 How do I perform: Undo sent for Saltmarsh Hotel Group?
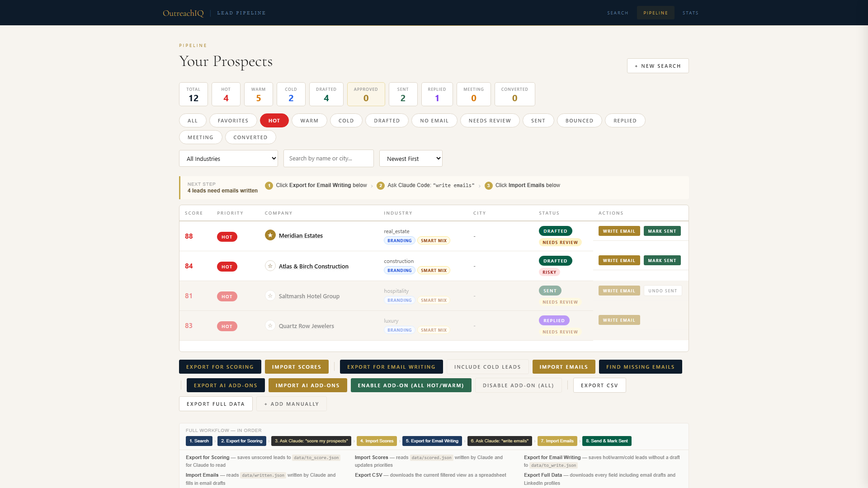click(x=663, y=291)
